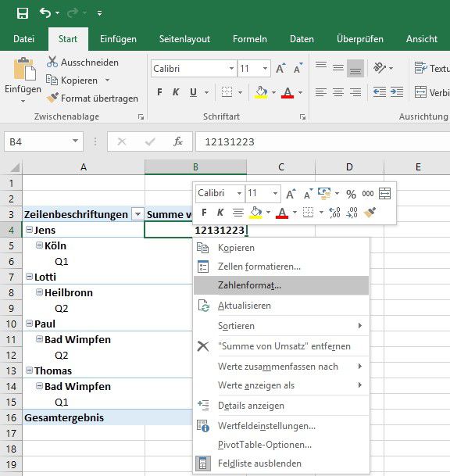Viewport: 450px width, 476px height.
Task: Click the decrease indent icon
Action: pyautogui.click(x=380, y=92)
